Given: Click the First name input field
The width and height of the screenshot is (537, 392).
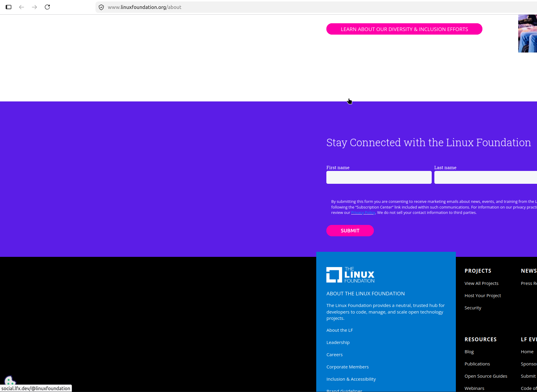Looking at the screenshot, I should click(x=379, y=177).
